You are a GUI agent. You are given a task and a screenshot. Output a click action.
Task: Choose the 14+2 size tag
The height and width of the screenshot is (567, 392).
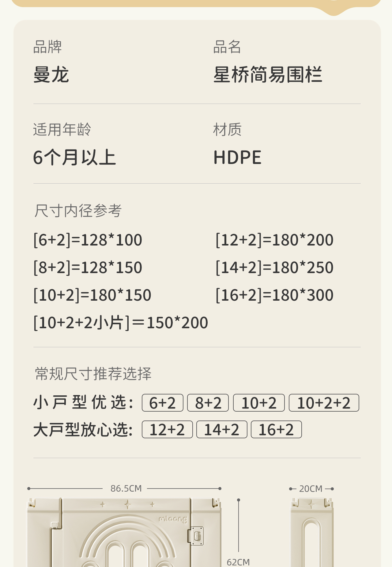pos(222,429)
